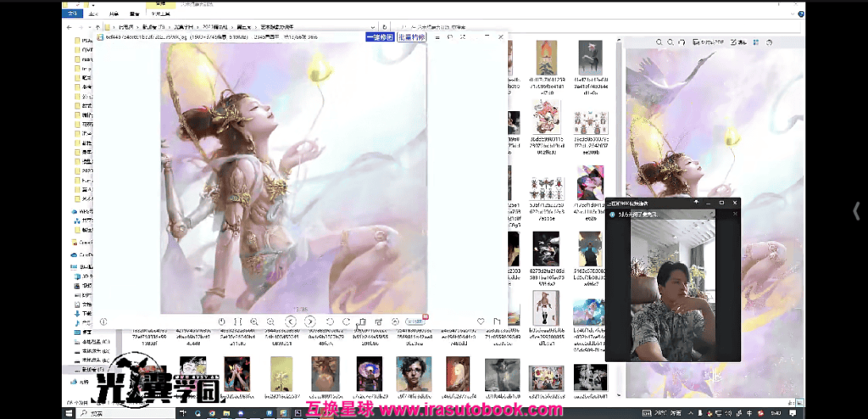
Task: Refresh the Explorer folder view
Action: tap(385, 27)
